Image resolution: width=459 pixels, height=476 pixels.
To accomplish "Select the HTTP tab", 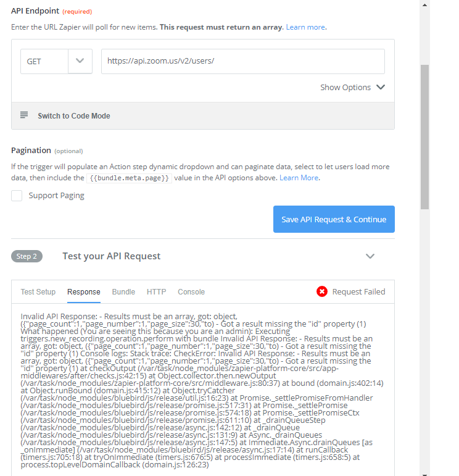I will pos(156,292).
